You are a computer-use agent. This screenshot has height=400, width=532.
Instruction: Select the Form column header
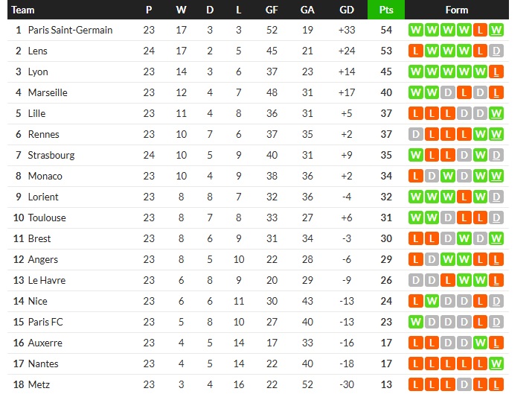(456, 10)
